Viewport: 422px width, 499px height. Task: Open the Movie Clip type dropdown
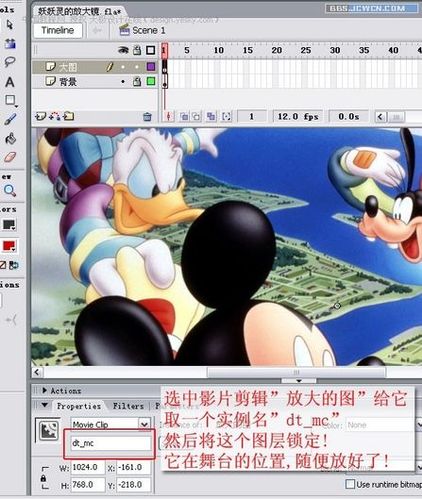144,424
